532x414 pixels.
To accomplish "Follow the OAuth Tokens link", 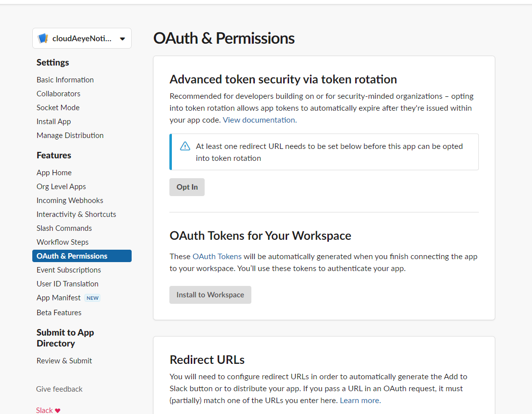I will coord(217,257).
